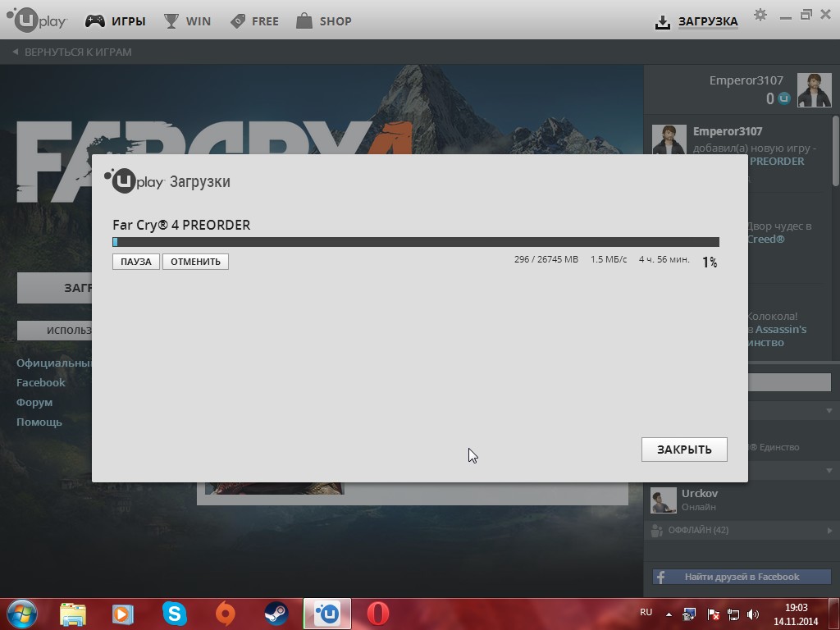Click the Action Center flag icon
The image size is (840, 630).
tap(713, 614)
